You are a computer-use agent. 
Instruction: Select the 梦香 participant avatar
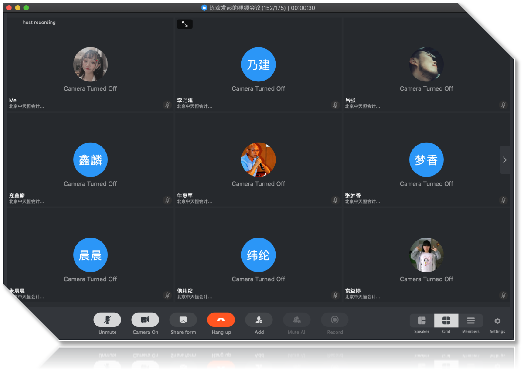coord(426,160)
